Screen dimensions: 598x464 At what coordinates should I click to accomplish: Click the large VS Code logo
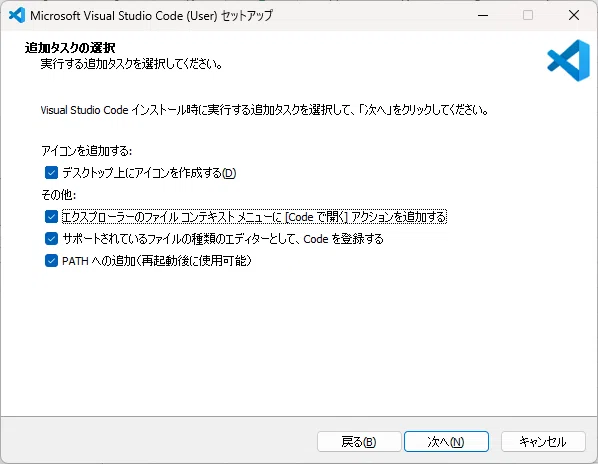pos(568,60)
